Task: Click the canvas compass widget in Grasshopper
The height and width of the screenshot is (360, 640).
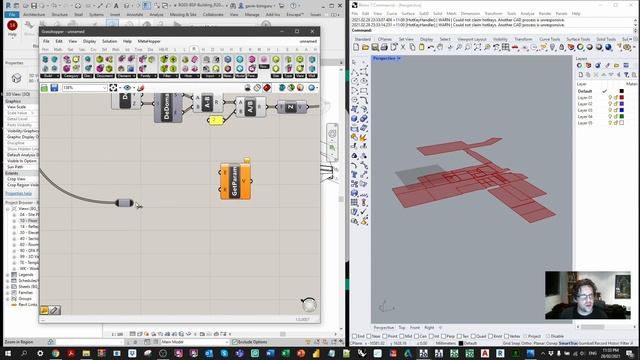Action: [x=309, y=304]
